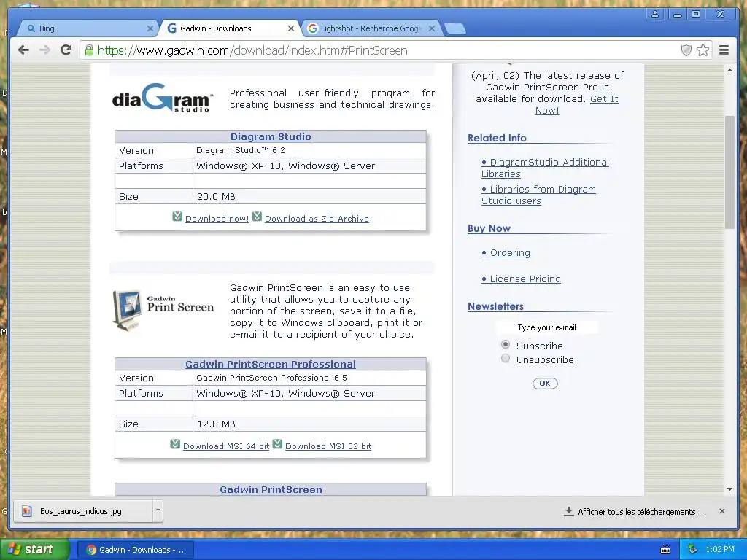Click the shield icon in address bar
The width and height of the screenshot is (747, 560).
point(686,50)
